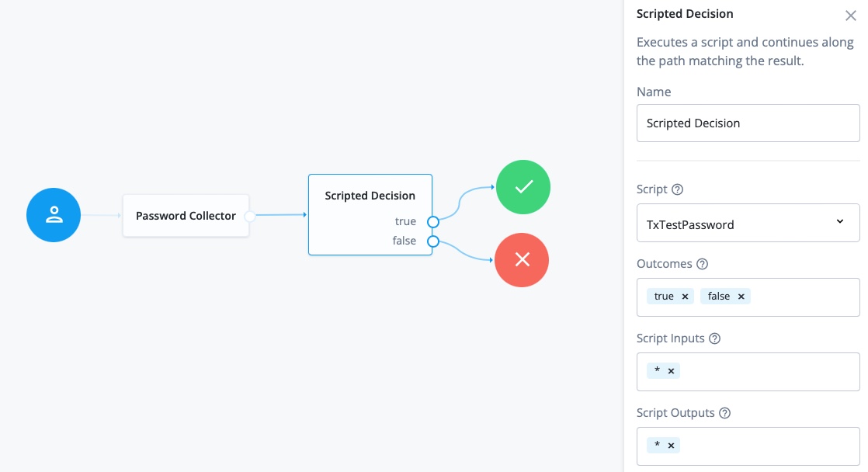Click the Name input field
This screenshot has height=472, width=868.
click(748, 123)
